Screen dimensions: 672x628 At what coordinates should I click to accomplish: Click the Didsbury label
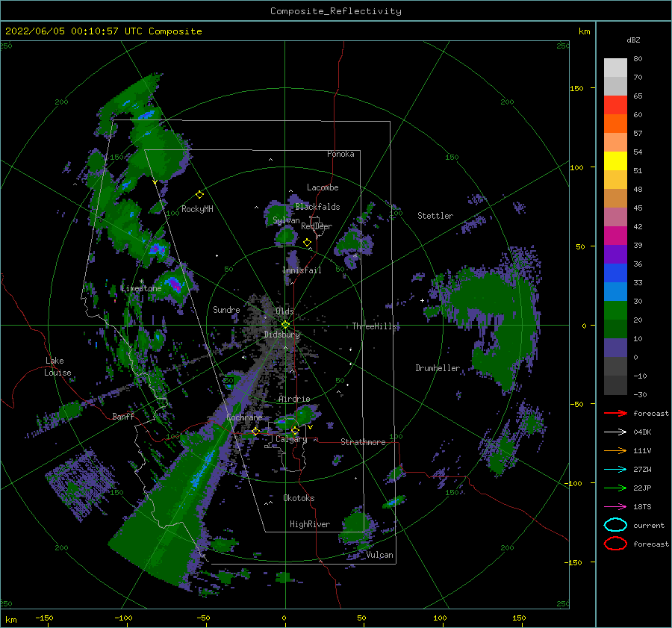pos(282,335)
